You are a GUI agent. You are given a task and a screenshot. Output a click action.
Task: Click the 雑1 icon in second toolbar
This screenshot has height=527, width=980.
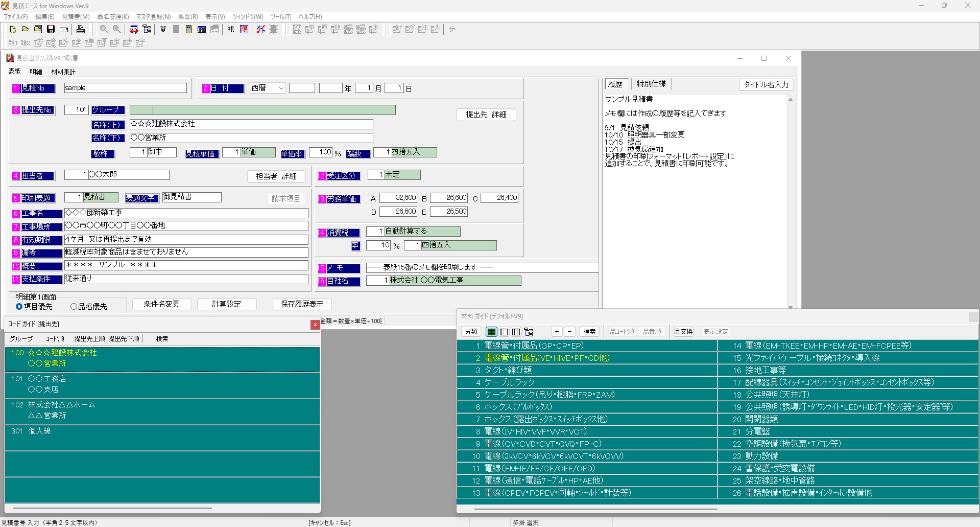13,42
